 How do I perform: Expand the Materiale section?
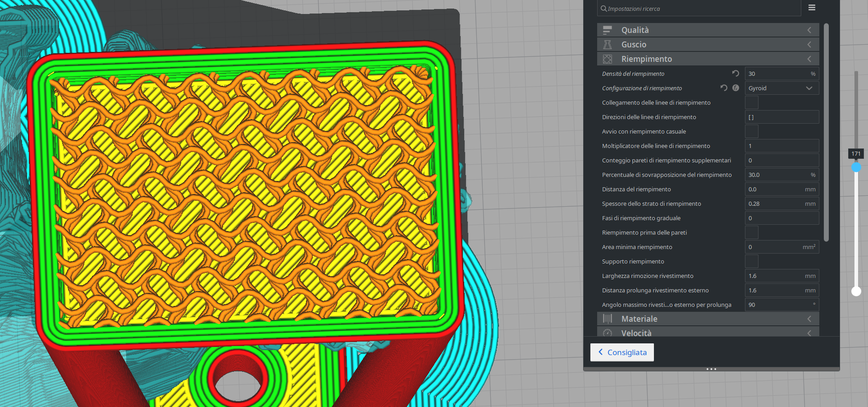809,319
